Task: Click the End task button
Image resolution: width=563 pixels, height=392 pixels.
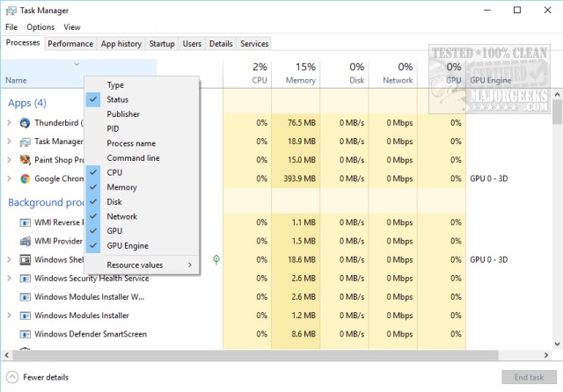Action: point(528,377)
